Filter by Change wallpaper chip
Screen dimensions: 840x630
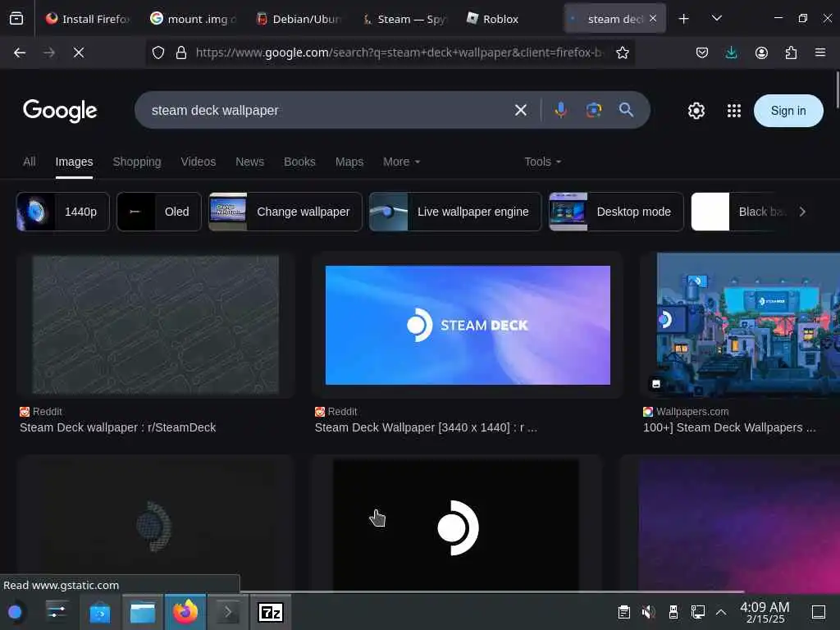tap(285, 212)
